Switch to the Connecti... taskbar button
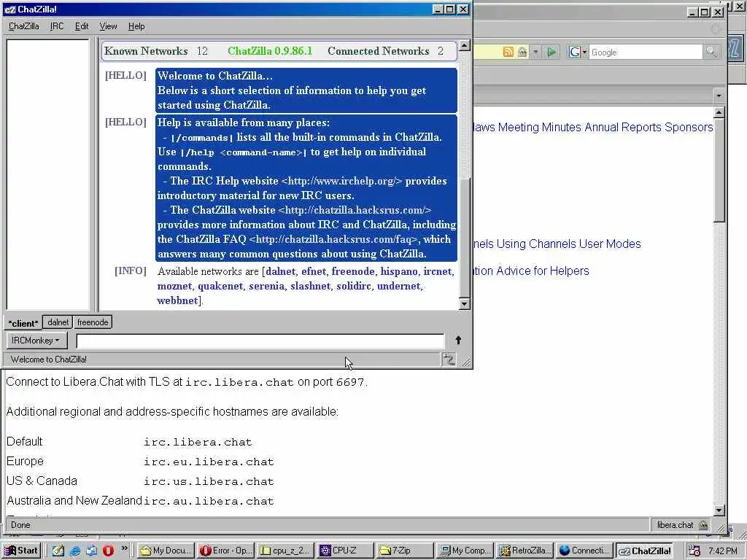Screen dimensions: 747x560 pyautogui.click(x=583, y=551)
